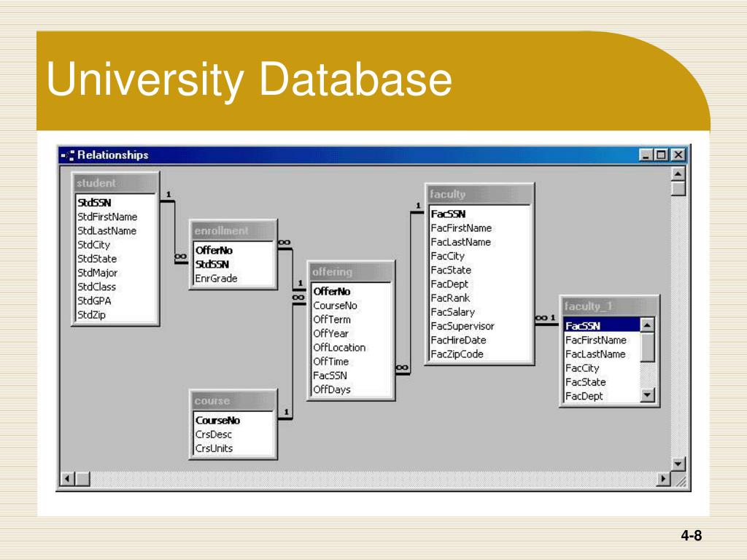Image resolution: width=747 pixels, height=560 pixels.
Task: Click the horizontal scrollbar right arrow
Action: pyautogui.click(x=662, y=478)
